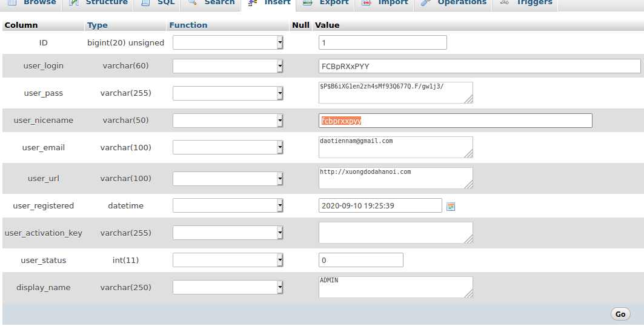644x326 pixels.
Task: Click the Import tab icon
Action: (x=367, y=2)
